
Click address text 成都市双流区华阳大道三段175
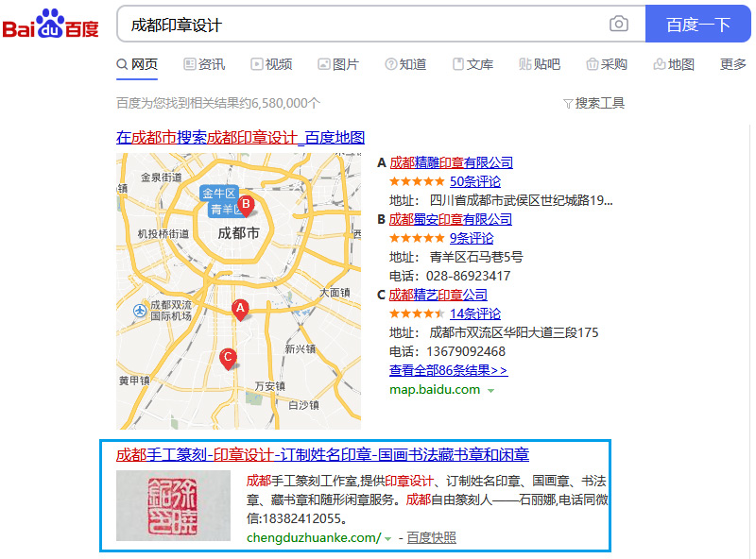click(514, 332)
